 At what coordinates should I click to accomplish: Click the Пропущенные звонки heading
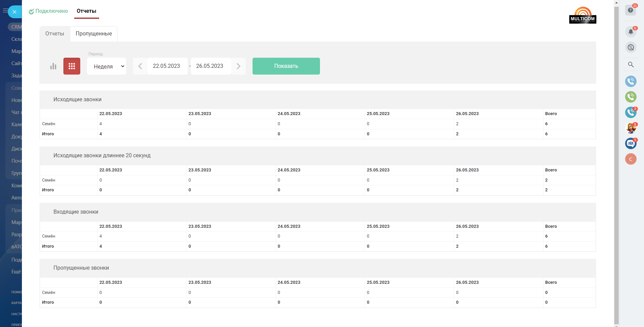tap(81, 268)
